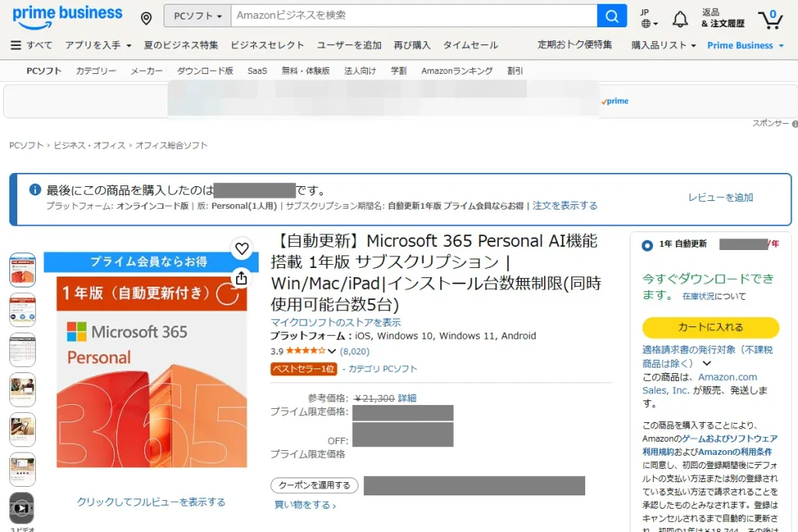Click the PCソフト subnav heading
798x532 pixels.
(x=44, y=71)
